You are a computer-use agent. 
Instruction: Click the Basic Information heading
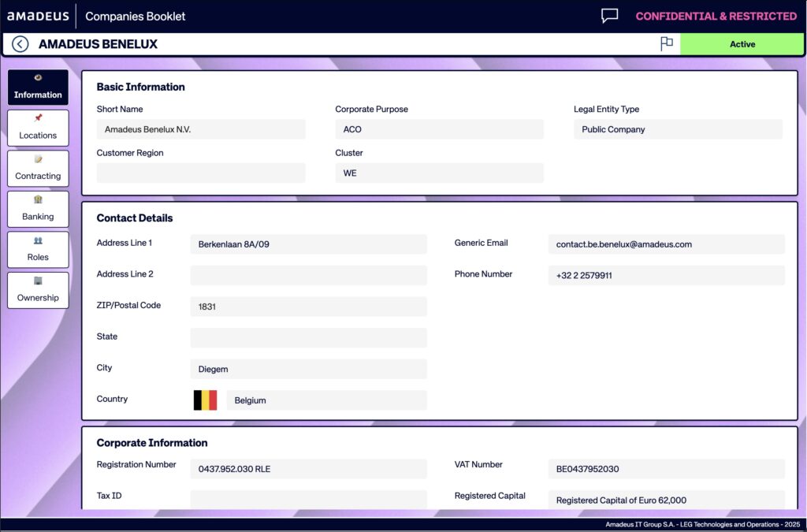[x=140, y=87]
